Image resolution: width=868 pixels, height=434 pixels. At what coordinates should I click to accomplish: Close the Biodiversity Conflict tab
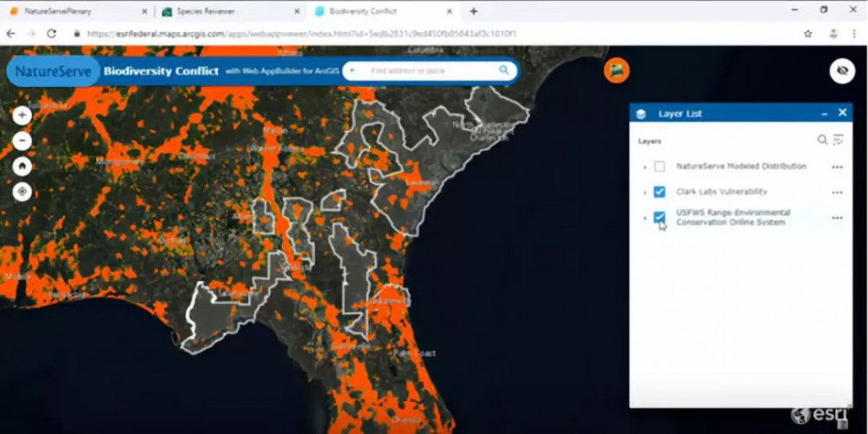click(x=450, y=11)
